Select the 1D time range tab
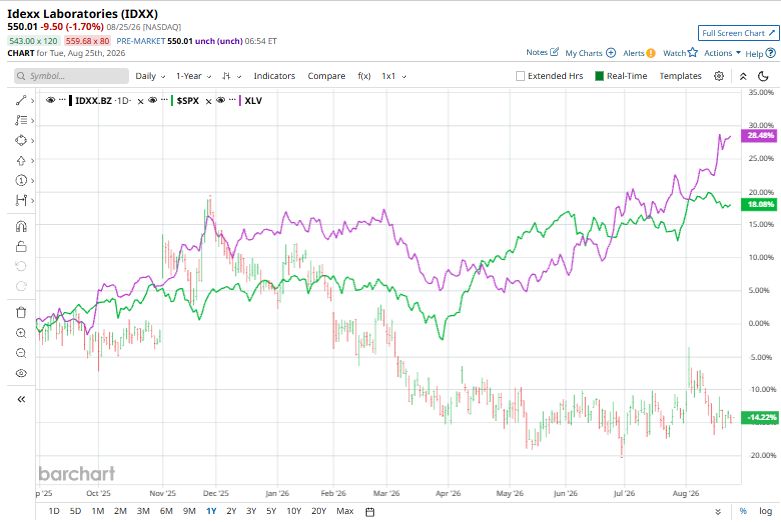Screen dimensions: 781x522 (54, 511)
